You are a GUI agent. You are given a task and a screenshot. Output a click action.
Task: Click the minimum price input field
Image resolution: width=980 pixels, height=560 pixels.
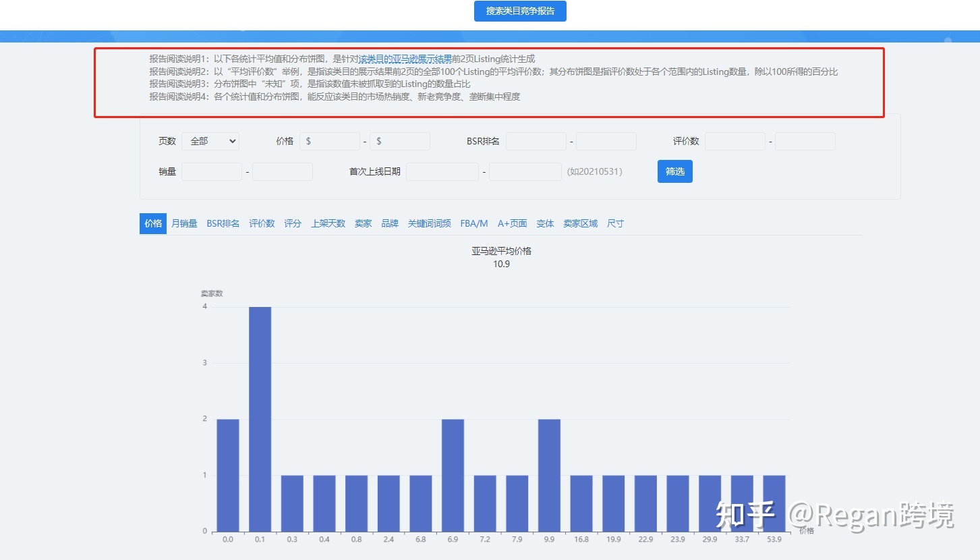[330, 141]
